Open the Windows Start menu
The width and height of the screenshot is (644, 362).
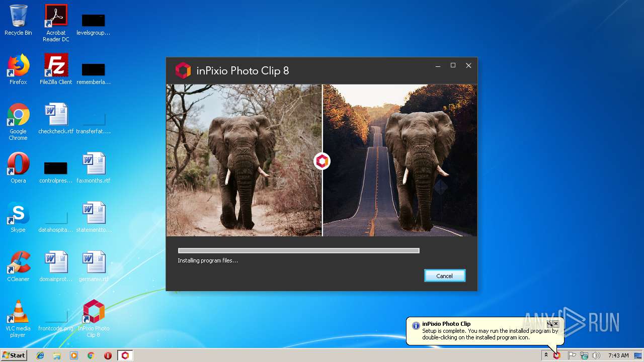[x=14, y=355]
